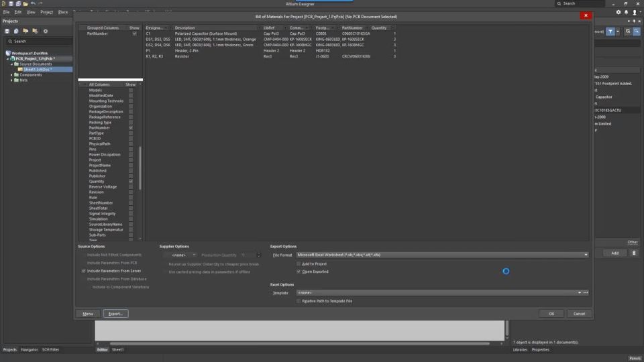The image size is (644, 362).
Task: Open the Edit menu
Action: tap(18, 12)
